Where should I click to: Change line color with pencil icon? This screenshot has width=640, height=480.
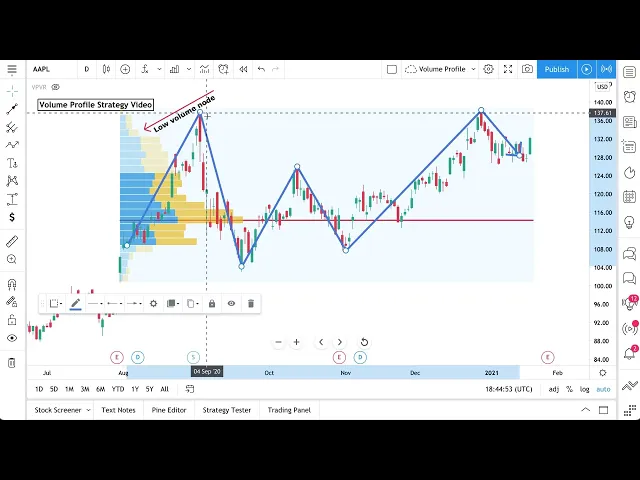76,303
